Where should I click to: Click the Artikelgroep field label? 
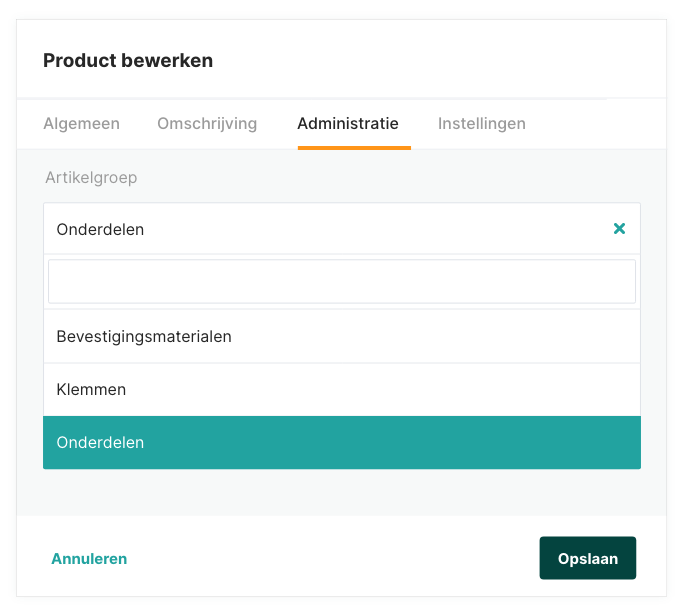point(91,177)
